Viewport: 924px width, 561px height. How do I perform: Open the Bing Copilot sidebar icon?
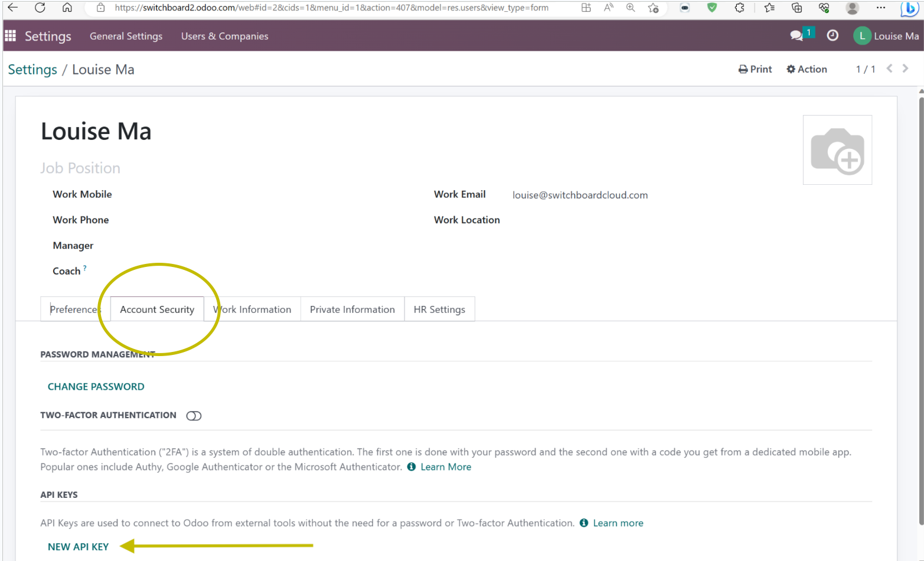[909, 8]
